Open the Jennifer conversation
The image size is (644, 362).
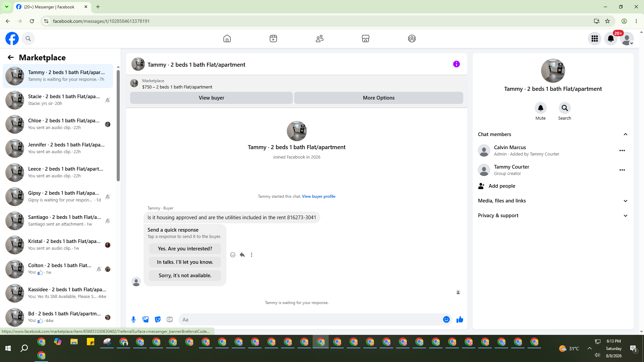(58, 148)
